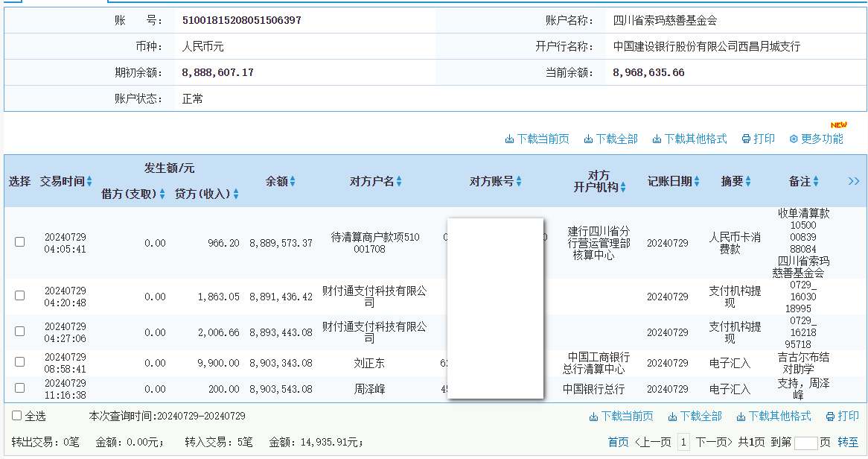Click 待清算商户款项510001708 cell
The width and height of the screenshot is (868, 459).
pyautogui.click(x=375, y=243)
